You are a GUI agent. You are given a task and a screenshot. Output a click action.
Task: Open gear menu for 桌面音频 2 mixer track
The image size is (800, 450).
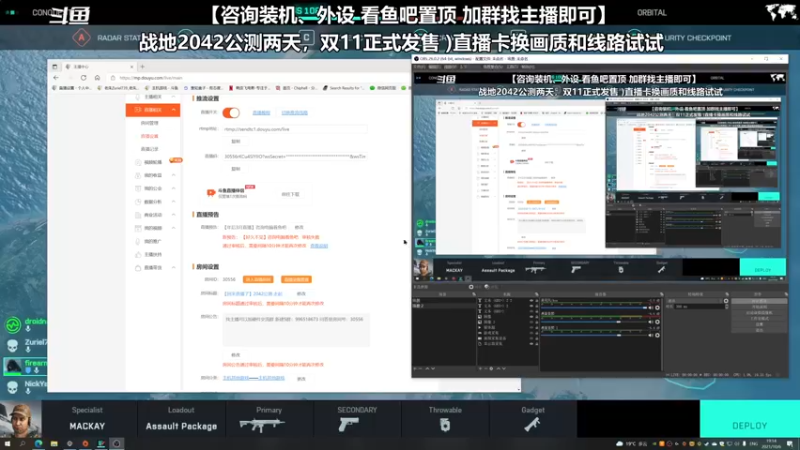pyautogui.click(x=657, y=336)
